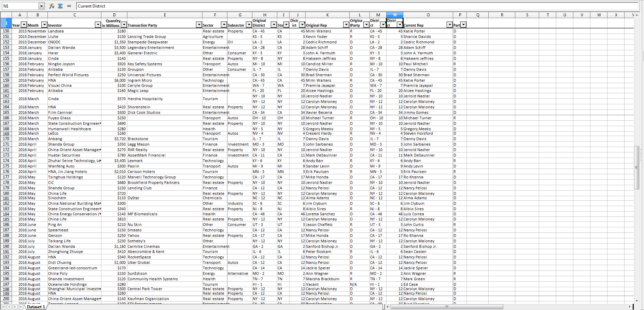
Task: Select column A header
Action: coord(19,15)
